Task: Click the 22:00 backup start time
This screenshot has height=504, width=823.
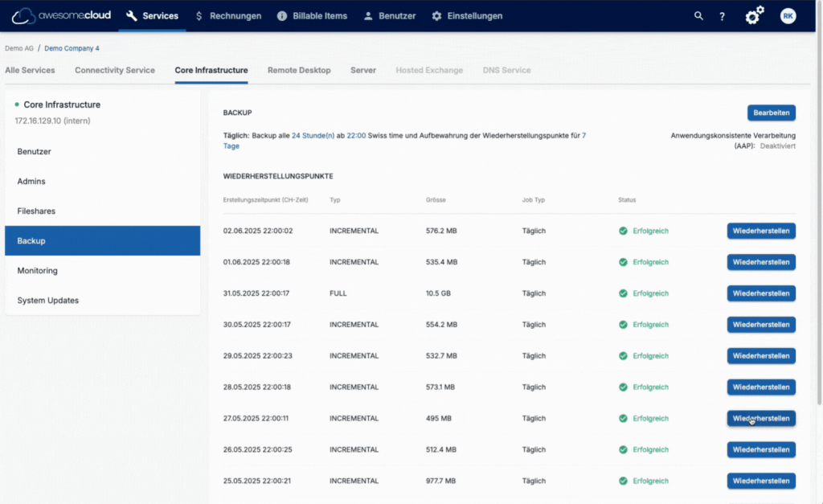Action: point(356,136)
